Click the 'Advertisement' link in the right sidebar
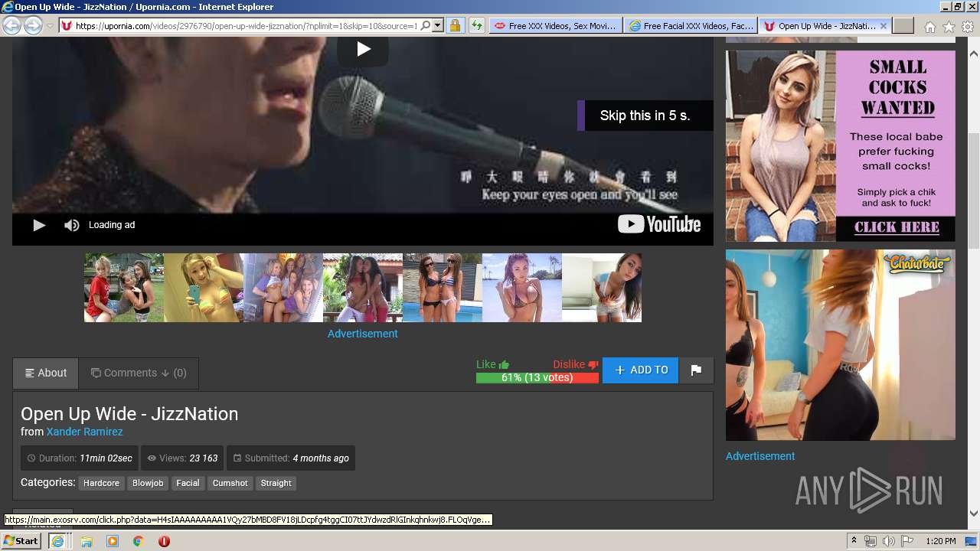This screenshot has width=980, height=551. 760,456
